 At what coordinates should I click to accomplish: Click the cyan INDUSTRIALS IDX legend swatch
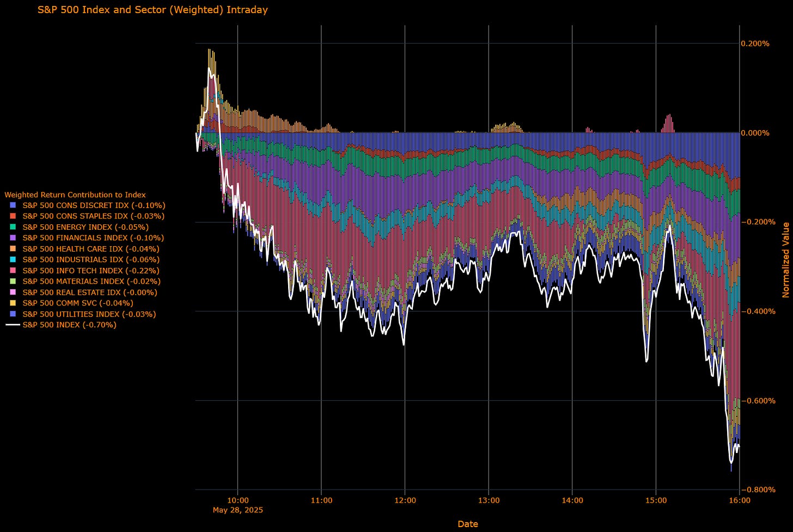point(13,260)
